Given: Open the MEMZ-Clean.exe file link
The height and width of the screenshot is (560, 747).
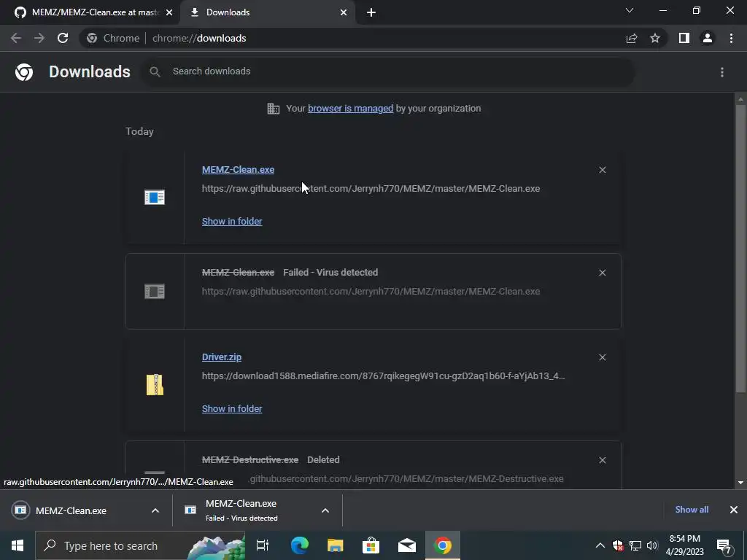Looking at the screenshot, I should [x=239, y=169].
